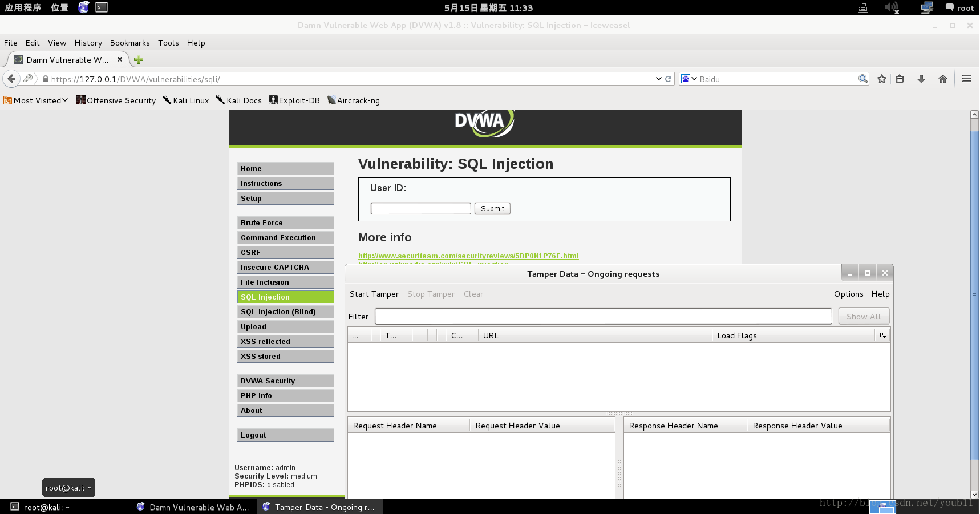980x514 pixels.
Task: Sort by Load Flags column header
Action: point(793,335)
